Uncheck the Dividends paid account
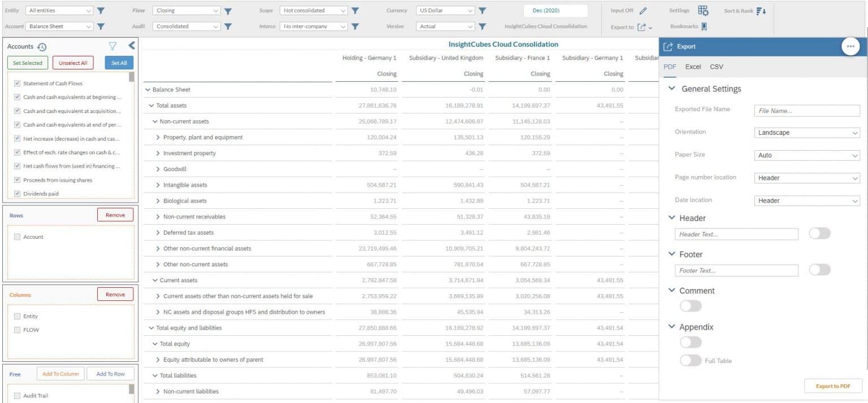The width and height of the screenshot is (868, 403). point(17,193)
